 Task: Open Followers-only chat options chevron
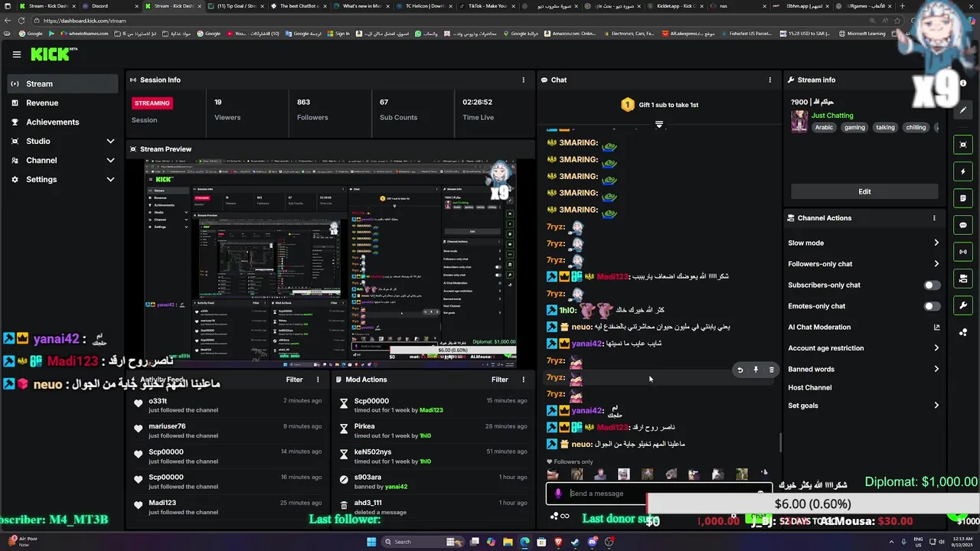(936, 264)
